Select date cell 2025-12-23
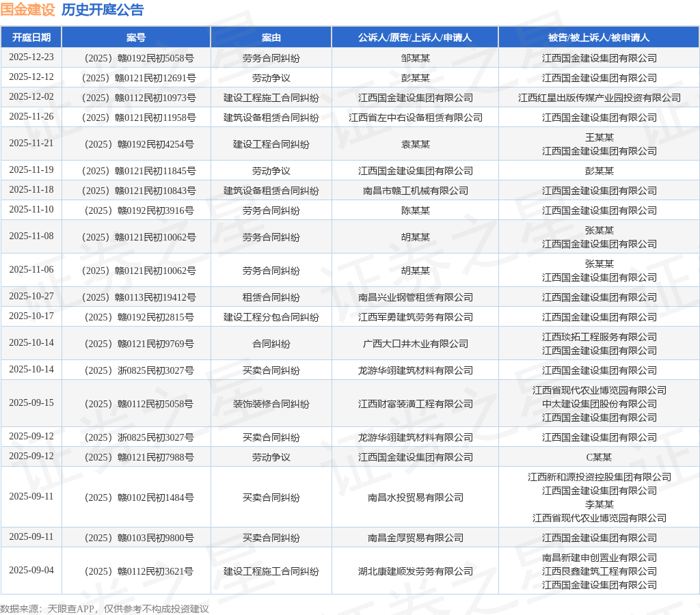This screenshot has height=615, width=700. click(x=31, y=57)
